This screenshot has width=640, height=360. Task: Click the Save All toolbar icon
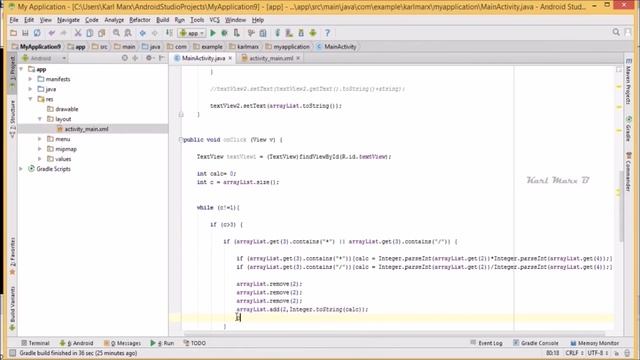[x=25, y=33]
